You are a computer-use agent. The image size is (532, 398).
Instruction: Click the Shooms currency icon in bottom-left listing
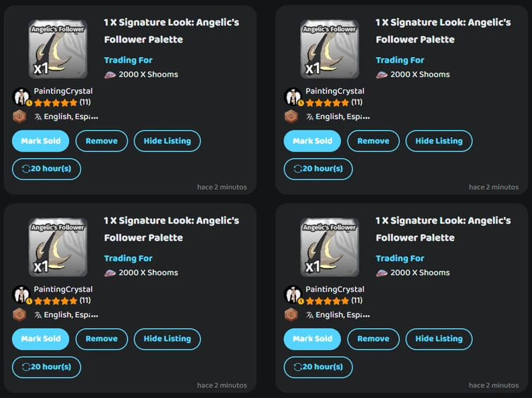pos(110,273)
